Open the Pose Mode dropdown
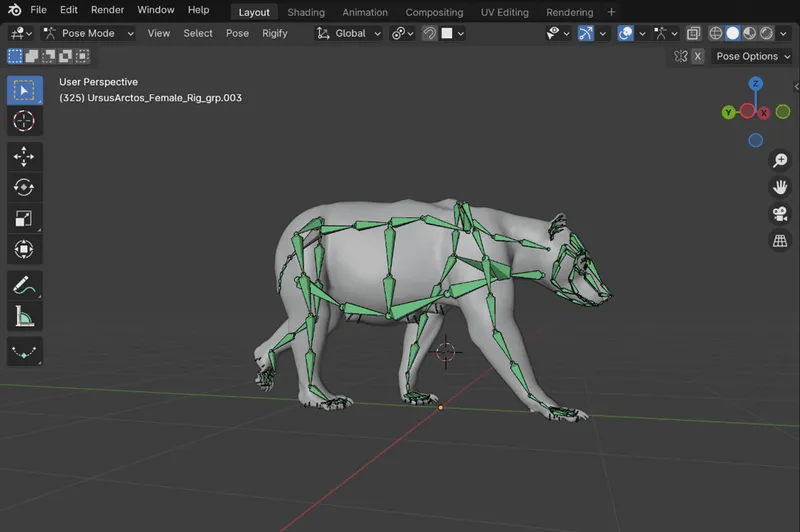 [89, 33]
